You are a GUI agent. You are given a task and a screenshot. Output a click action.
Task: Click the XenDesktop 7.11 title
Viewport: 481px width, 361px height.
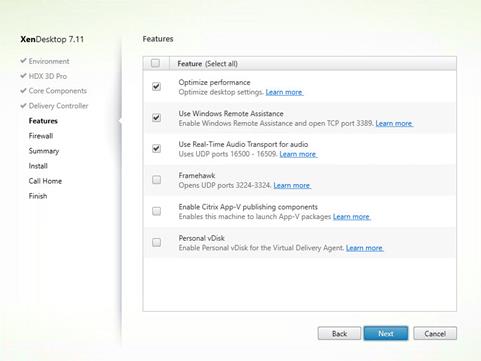coord(52,39)
